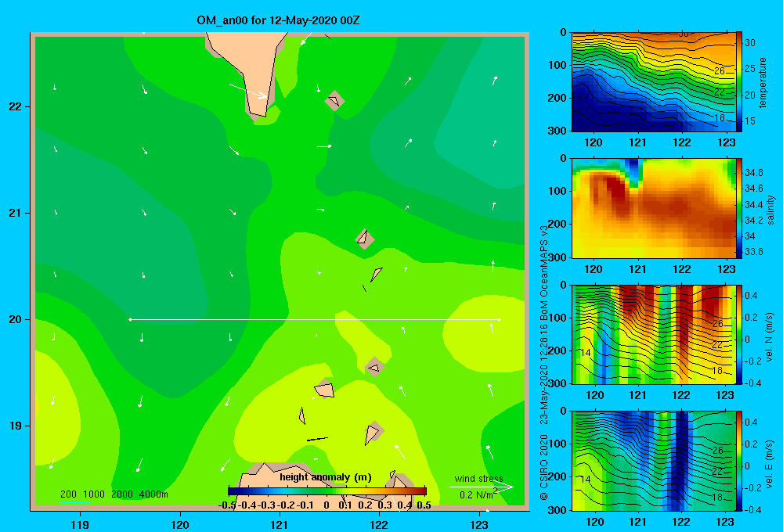Click longitude label 120 on main map axis
This screenshot has height=532, width=783.
(x=180, y=524)
